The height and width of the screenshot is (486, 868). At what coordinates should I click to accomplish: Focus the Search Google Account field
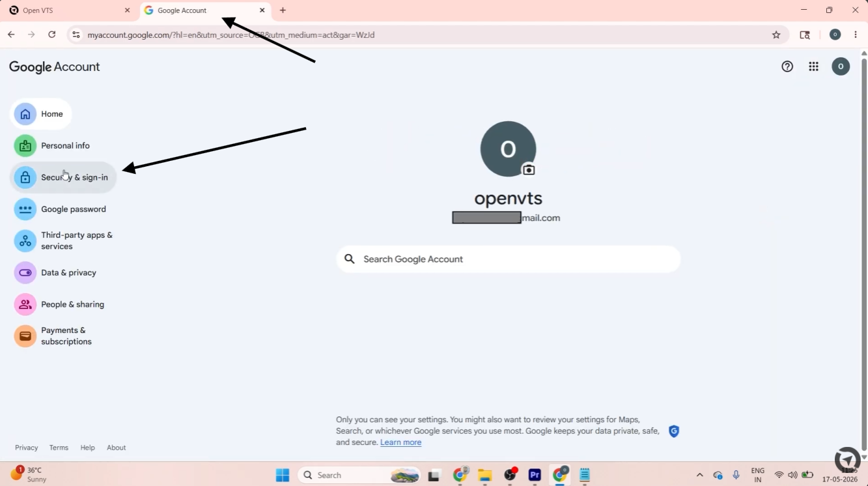(x=508, y=259)
